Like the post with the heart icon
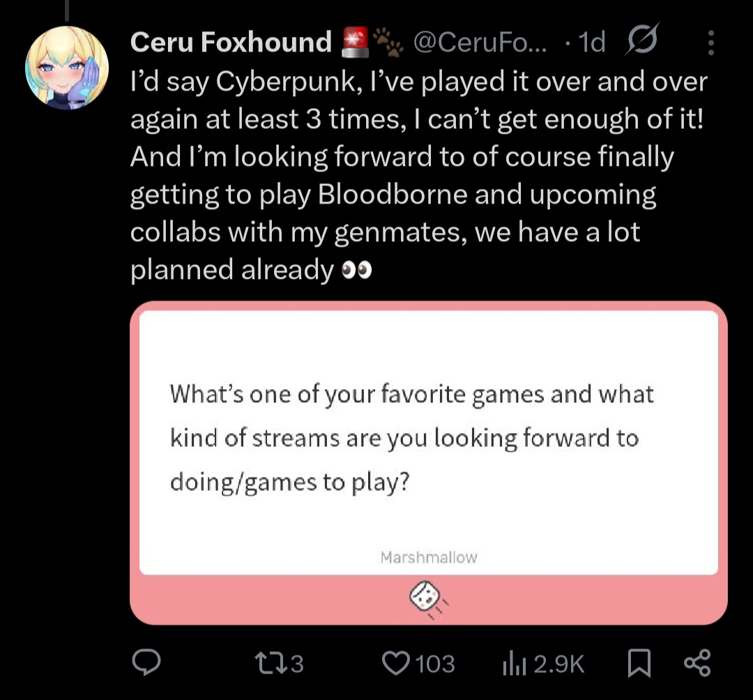Image resolution: width=753 pixels, height=700 pixels. point(395,663)
